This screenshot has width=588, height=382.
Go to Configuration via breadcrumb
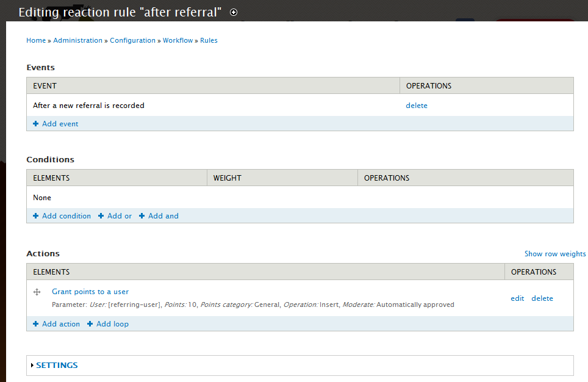[132, 40]
